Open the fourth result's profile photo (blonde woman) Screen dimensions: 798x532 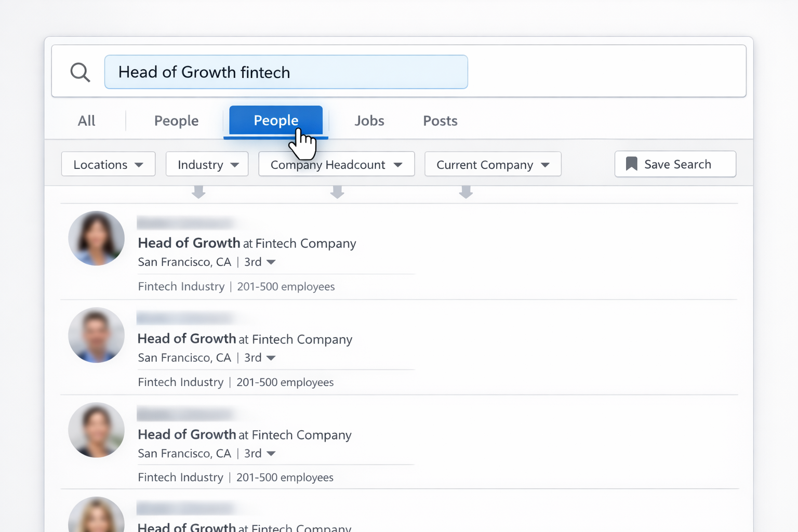pyautogui.click(x=97, y=515)
